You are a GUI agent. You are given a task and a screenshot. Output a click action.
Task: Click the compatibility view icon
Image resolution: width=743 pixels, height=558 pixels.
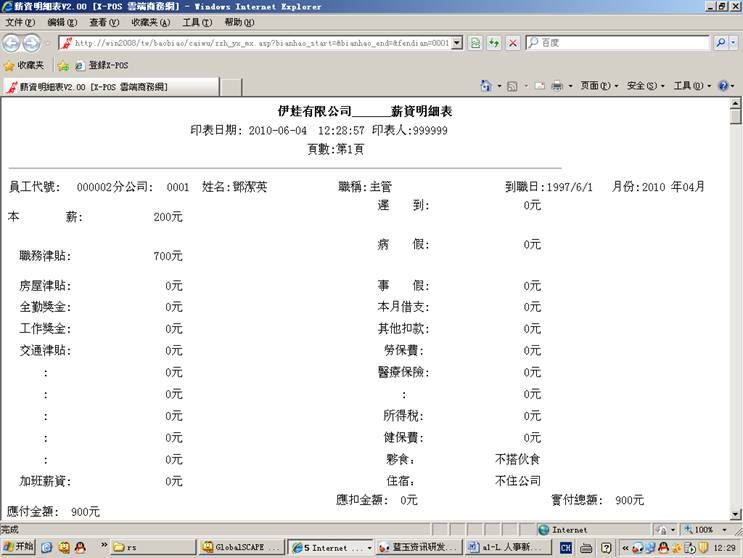tap(476, 43)
